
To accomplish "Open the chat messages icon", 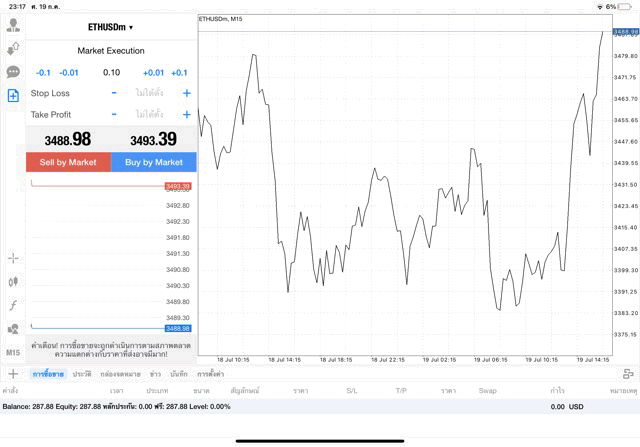I will 13,72.
